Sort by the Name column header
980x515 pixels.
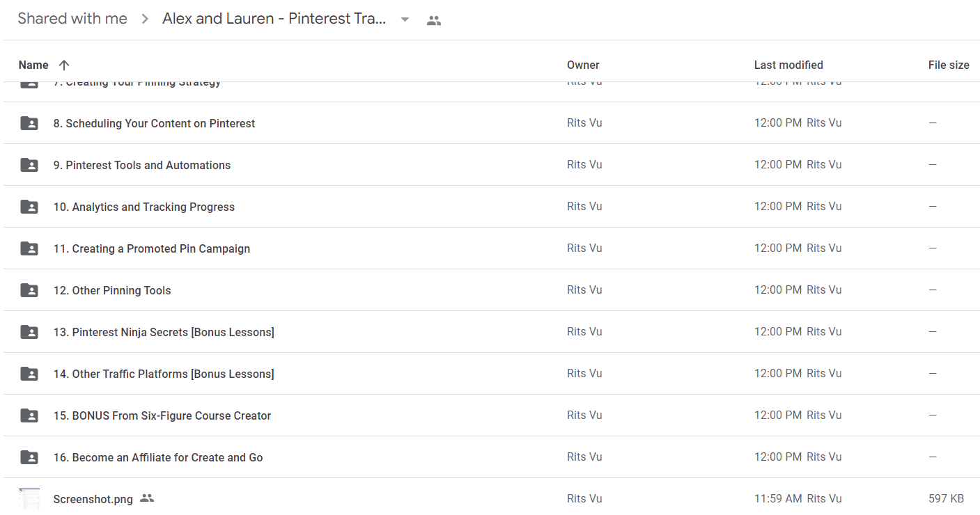[33, 65]
